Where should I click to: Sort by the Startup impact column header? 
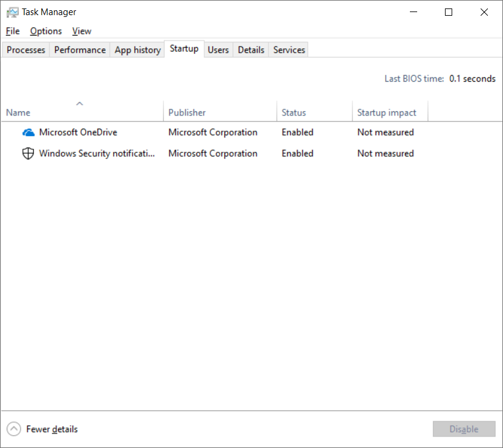point(390,111)
